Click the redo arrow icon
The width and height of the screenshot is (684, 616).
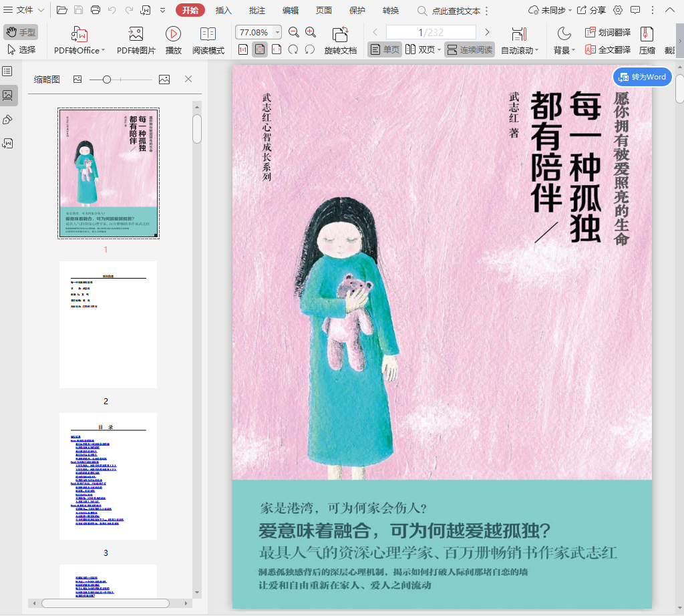(129, 10)
